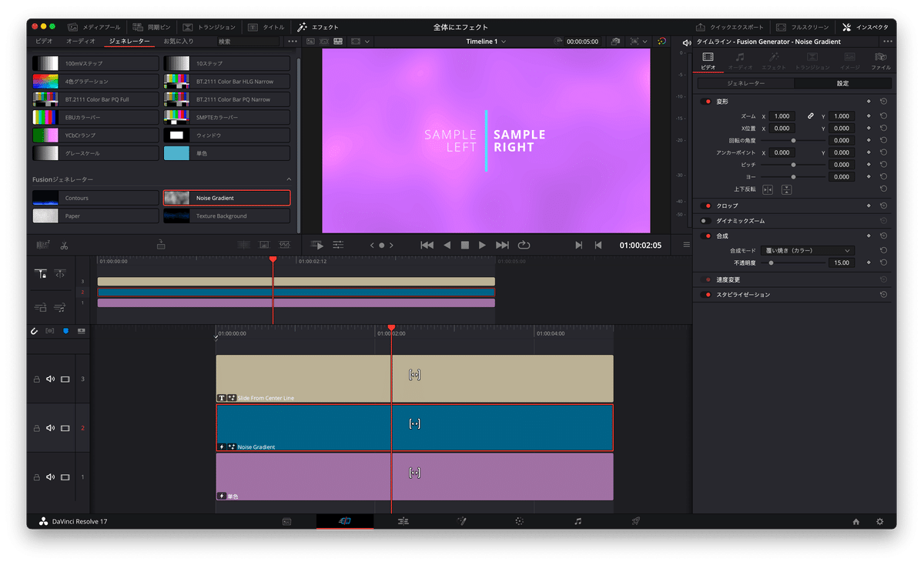
Task: Select the EBUカラーバー generator
Action: pyautogui.click(x=95, y=117)
